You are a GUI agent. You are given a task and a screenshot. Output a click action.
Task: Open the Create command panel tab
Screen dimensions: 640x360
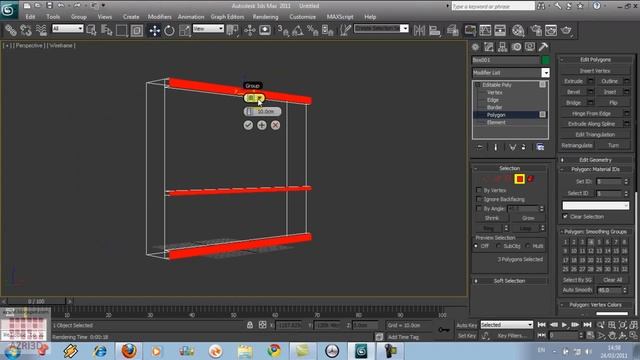tap(476, 47)
